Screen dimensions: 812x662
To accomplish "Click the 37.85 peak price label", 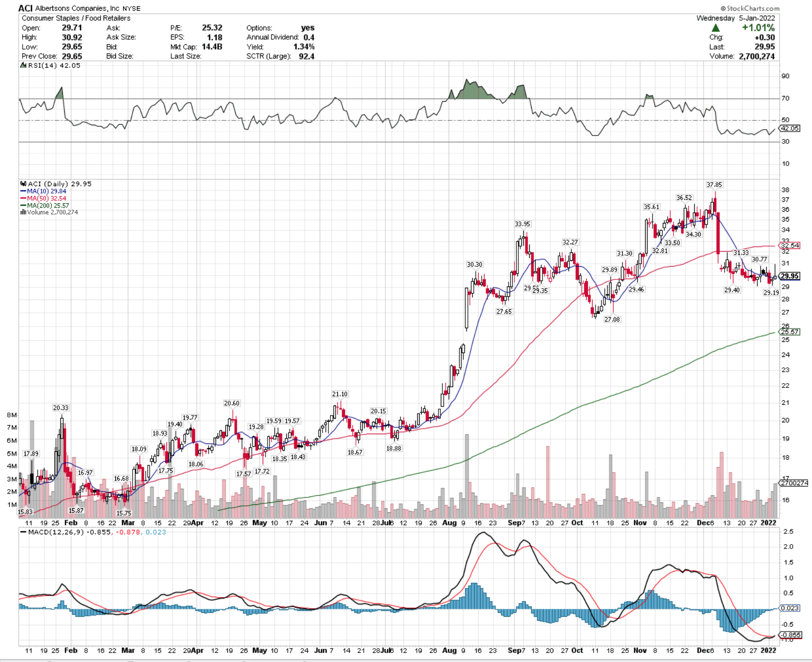I will (714, 185).
